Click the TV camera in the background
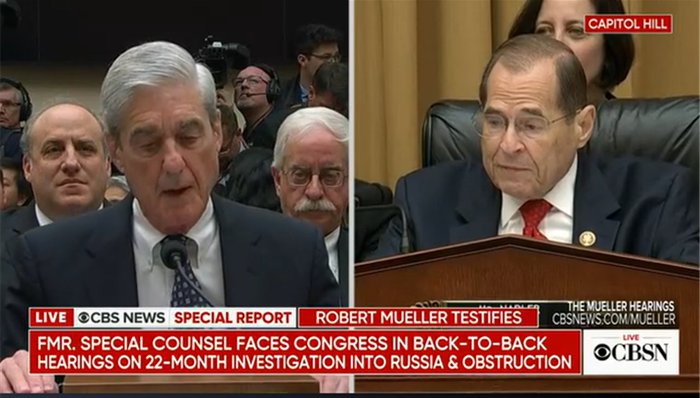The width and height of the screenshot is (700, 398). coord(223,60)
